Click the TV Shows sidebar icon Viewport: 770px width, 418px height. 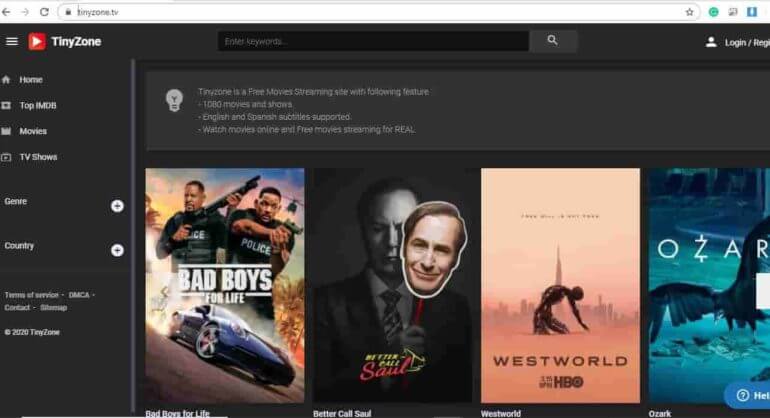pos(6,157)
